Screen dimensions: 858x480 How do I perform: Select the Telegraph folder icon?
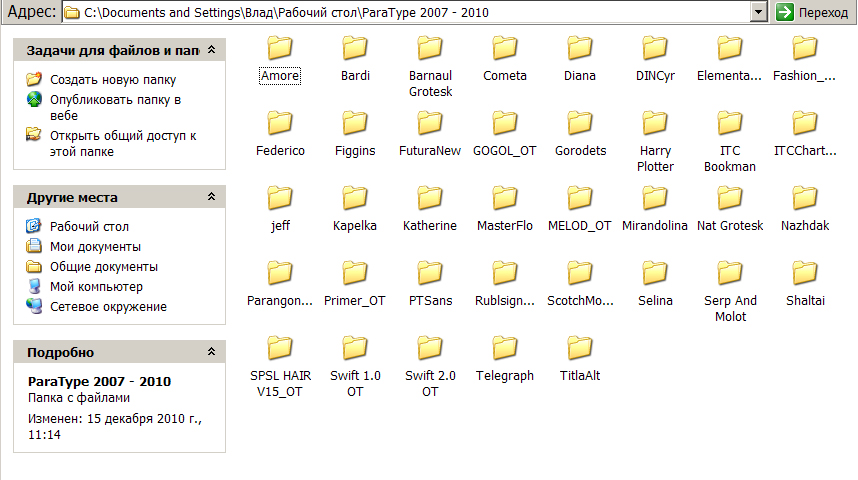505,348
